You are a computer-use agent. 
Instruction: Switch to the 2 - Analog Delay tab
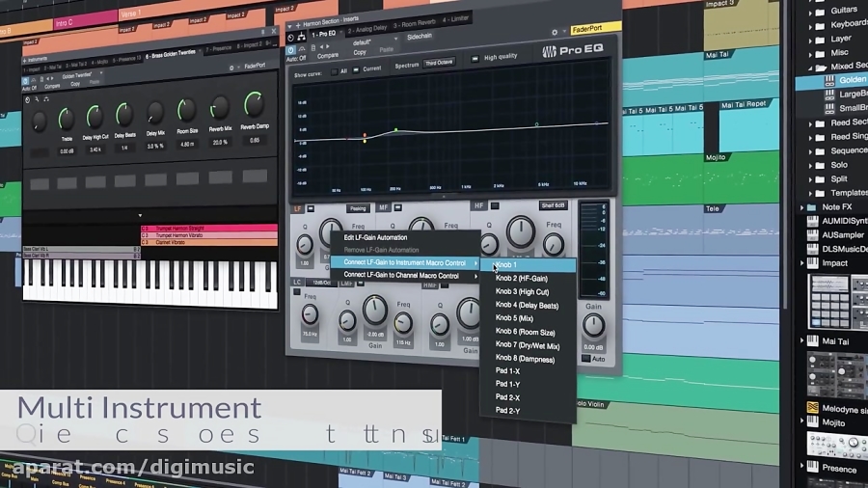coord(367,29)
